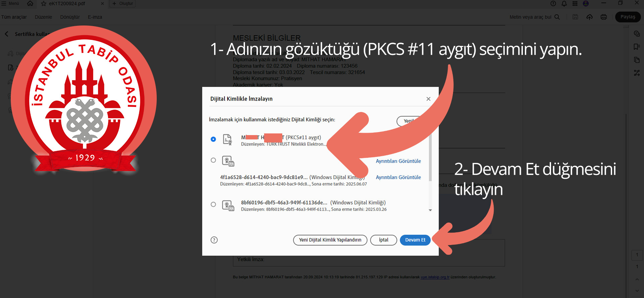The image size is (644, 298).
Task: Open bookmarks panel in right sidebar
Action: point(637,47)
